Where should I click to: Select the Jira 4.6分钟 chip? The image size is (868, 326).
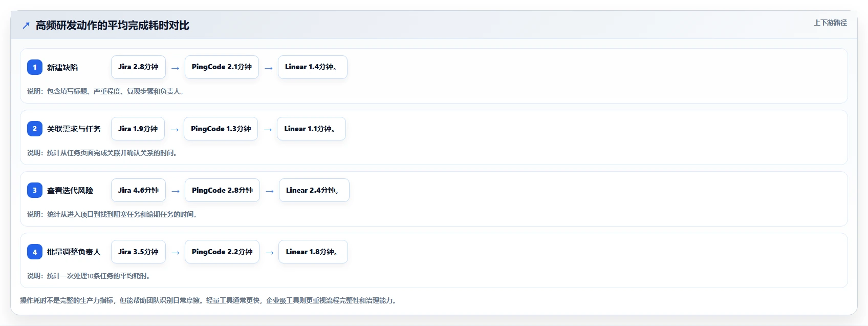point(138,190)
